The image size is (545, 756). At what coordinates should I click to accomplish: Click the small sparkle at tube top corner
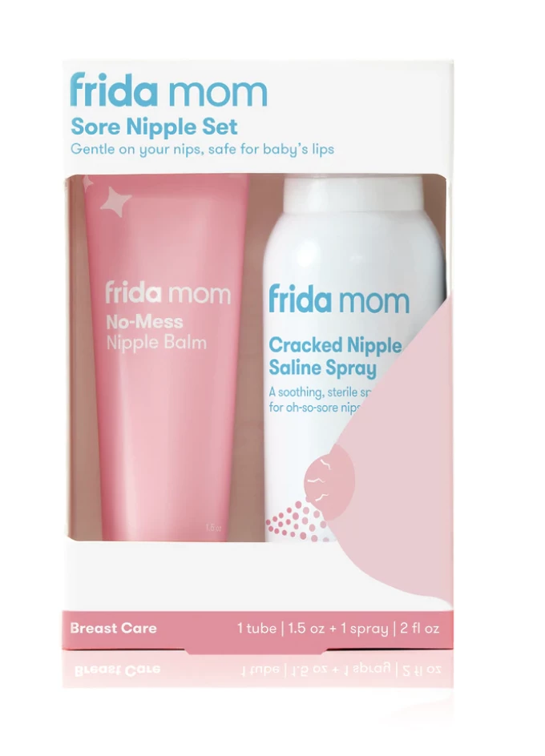click(x=88, y=183)
